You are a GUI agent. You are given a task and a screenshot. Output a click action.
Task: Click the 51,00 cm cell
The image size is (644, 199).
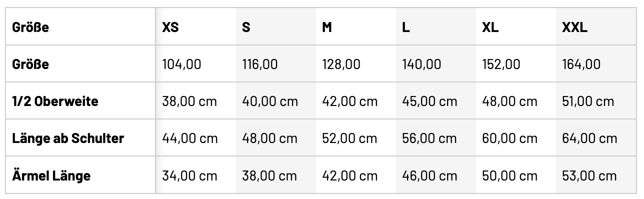tap(588, 101)
